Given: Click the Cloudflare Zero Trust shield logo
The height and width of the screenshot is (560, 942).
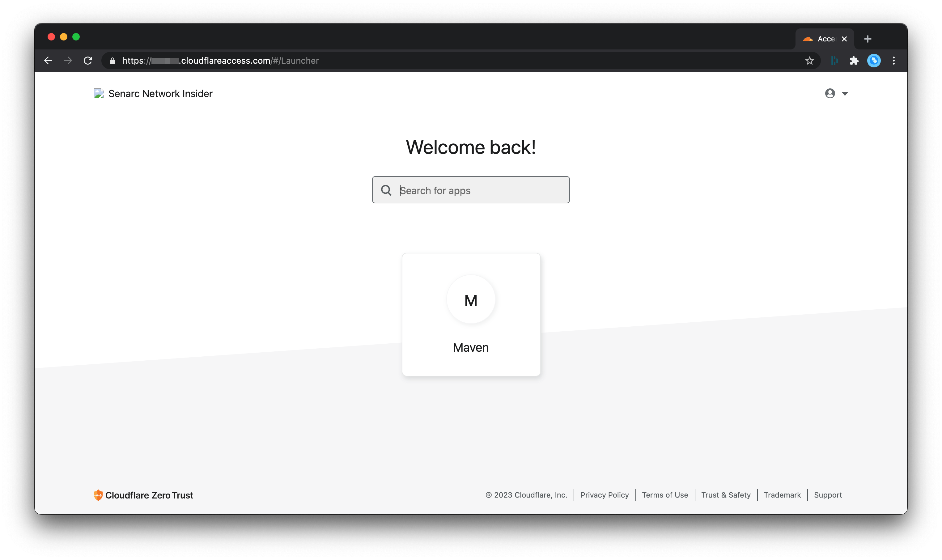Looking at the screenshot, I should point(98,495).
